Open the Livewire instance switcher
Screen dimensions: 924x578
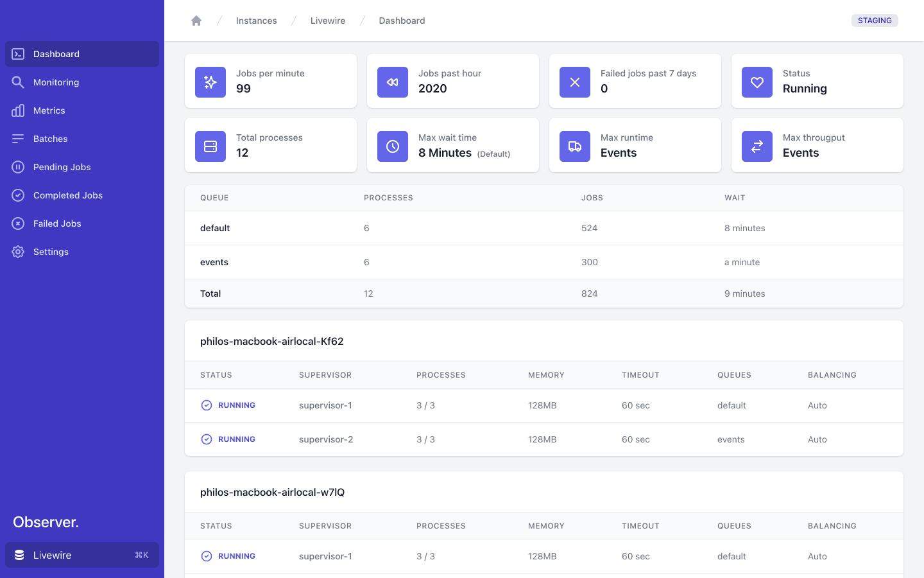point(82,555)
